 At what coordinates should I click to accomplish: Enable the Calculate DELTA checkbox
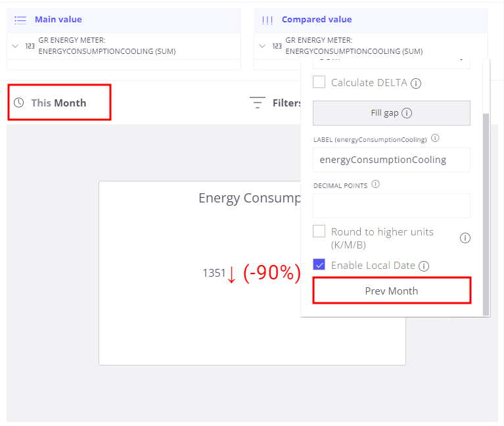319,82
